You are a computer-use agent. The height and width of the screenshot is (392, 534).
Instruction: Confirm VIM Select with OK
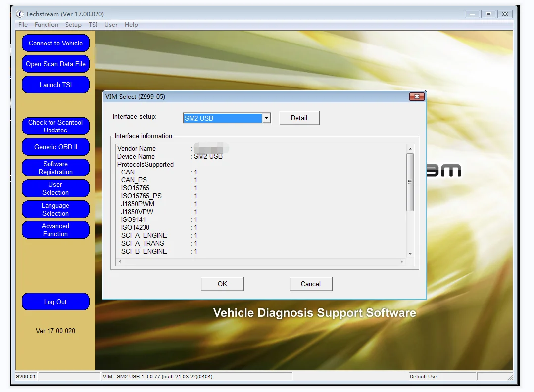[x=222, y=284]
